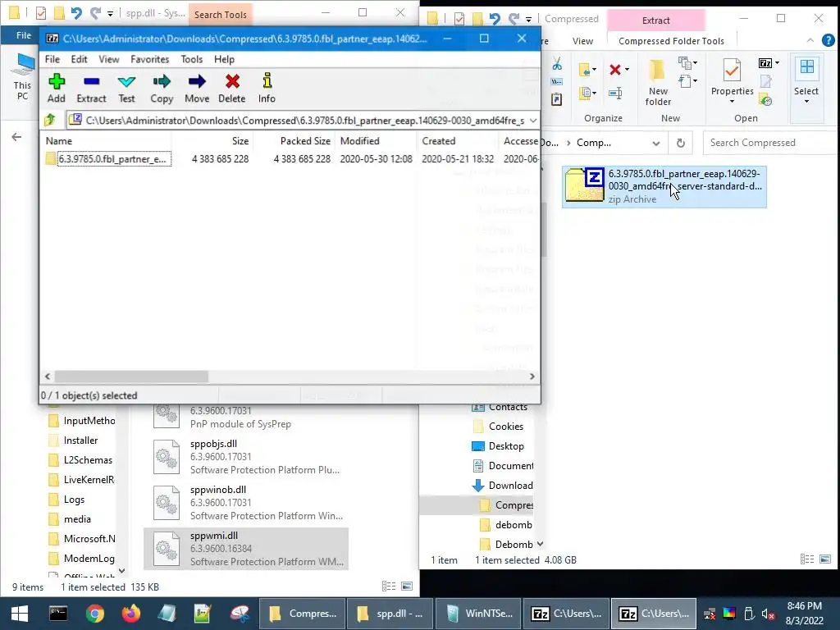This screenshot has width=840, height=630.
Task: Click the Select button in Explorer ribbon
Action: pyautogui.click(x=806, y=81)
